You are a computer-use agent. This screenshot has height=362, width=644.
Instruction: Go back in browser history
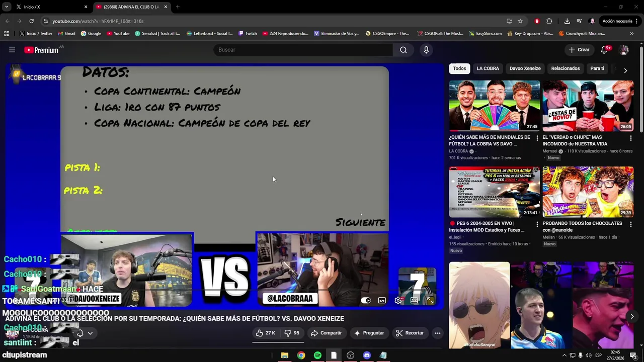(7, 21)
